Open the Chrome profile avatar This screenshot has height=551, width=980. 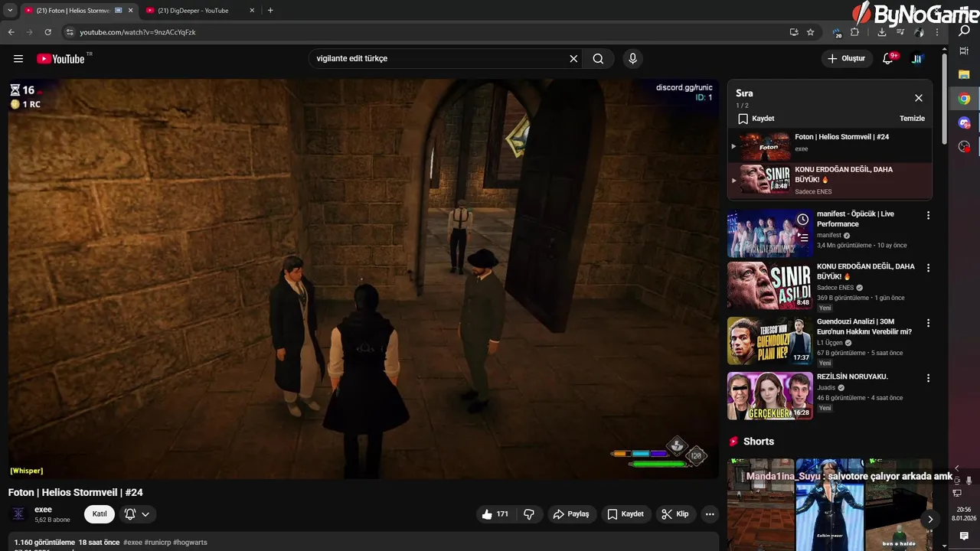919,32
